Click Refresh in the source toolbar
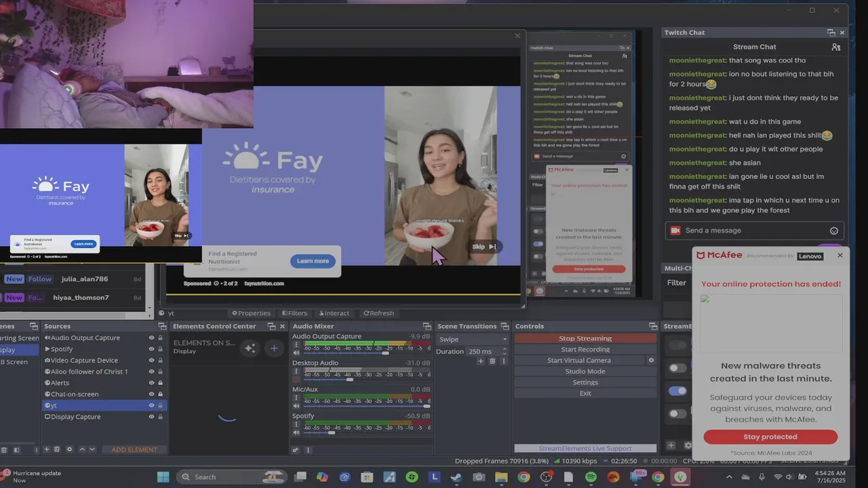 pos(378,313)
